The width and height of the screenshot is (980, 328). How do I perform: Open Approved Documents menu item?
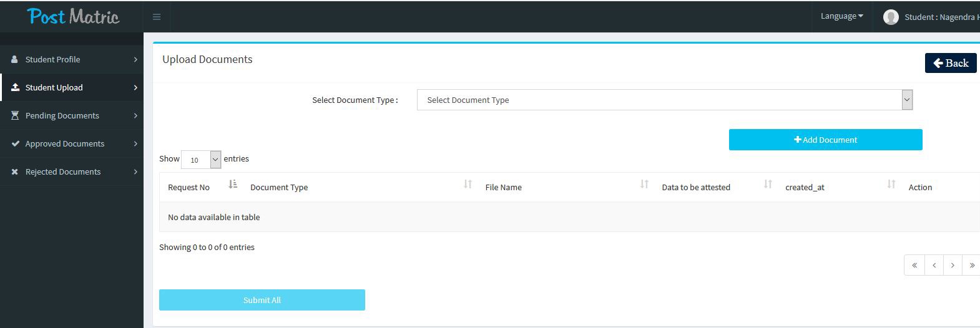72,143
